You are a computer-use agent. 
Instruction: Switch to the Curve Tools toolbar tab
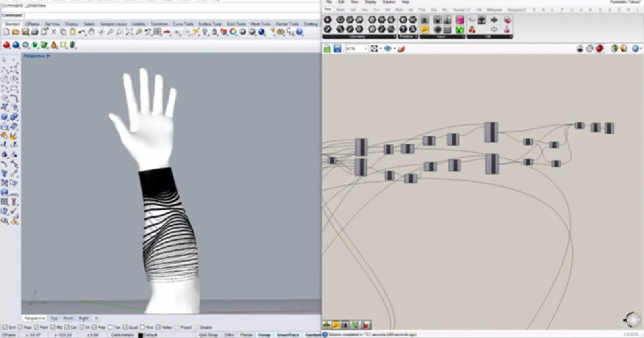pyautogui.click(x=183, y=24)
